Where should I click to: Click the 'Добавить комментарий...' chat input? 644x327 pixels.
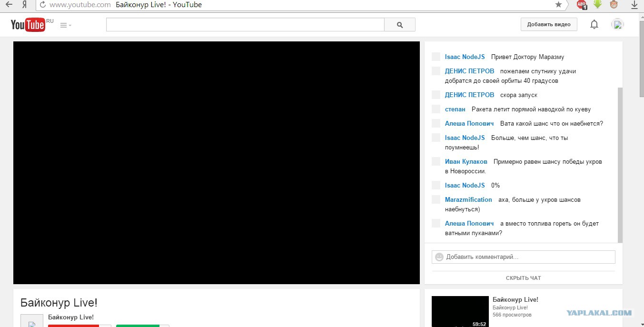(524, 257)
